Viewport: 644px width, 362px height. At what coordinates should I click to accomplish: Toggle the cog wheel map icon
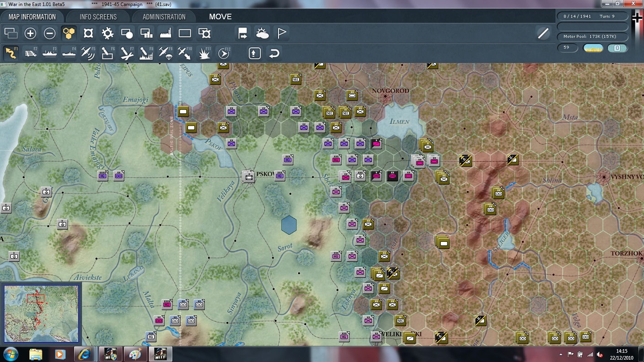[107, 33]
